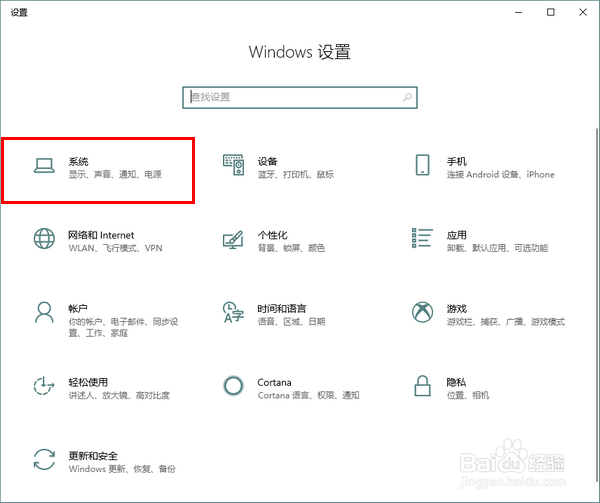Open the 个性化 paintbrush icon
This screenshot has width=600, height=503.
pos(233,239)
